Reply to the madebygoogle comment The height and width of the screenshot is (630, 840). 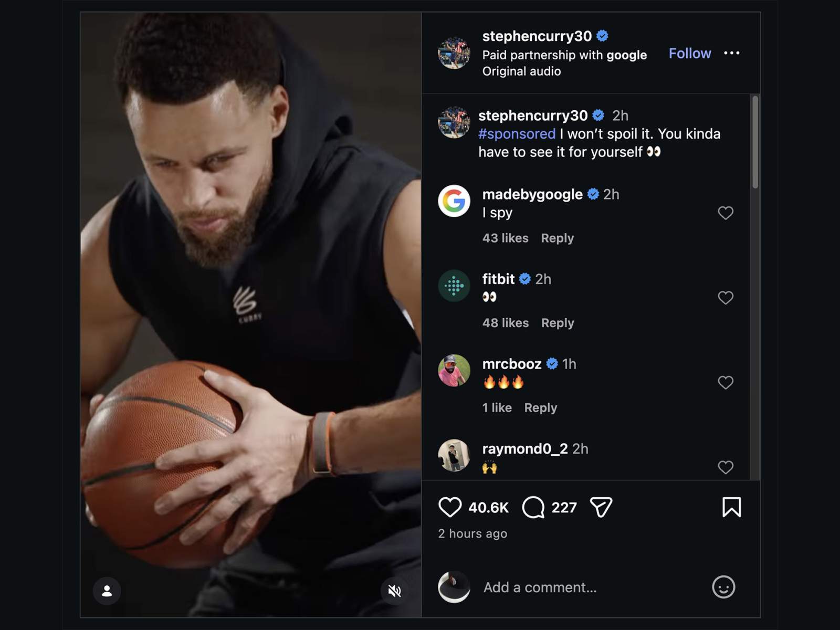557,238
